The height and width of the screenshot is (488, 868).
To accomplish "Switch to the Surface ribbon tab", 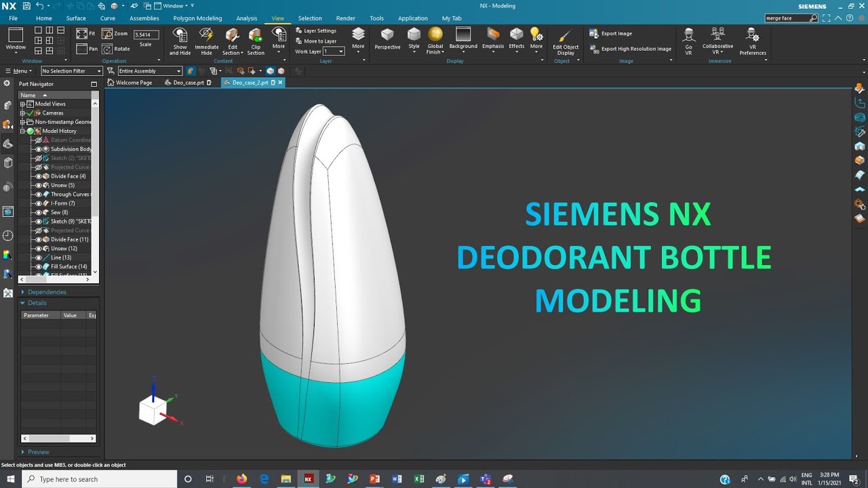I will click(76, 18).
